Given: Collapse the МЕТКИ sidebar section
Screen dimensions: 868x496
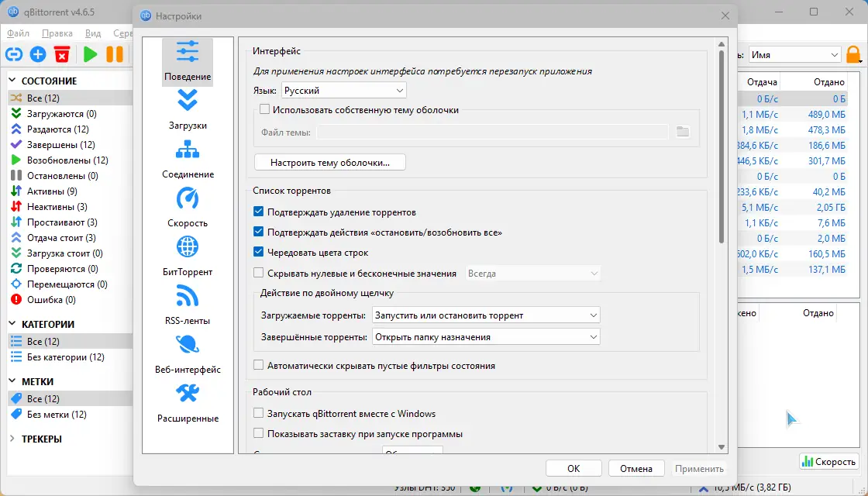Looking at the screenshot, I should click(x=12, y=381).
